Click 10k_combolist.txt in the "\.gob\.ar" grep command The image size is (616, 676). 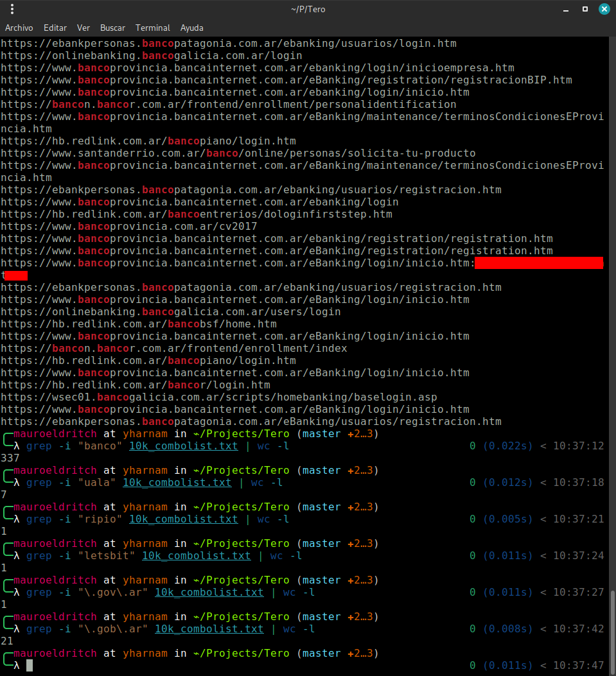pos(209,629)
